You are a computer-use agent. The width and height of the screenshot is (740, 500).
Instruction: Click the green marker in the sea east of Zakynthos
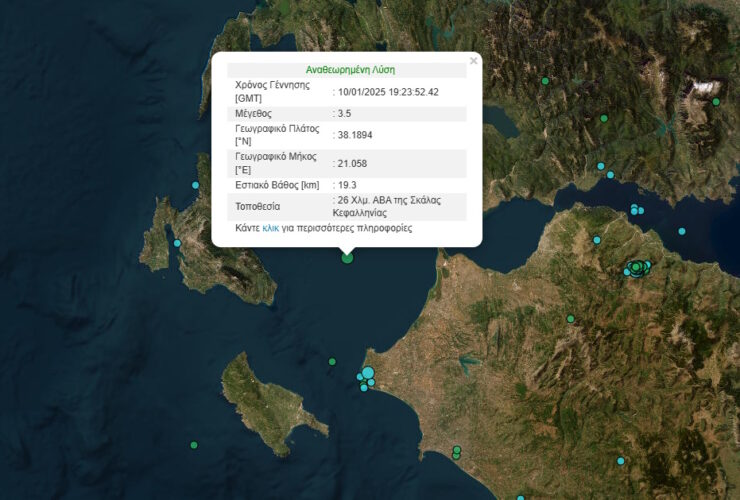[x=333, y=362]
